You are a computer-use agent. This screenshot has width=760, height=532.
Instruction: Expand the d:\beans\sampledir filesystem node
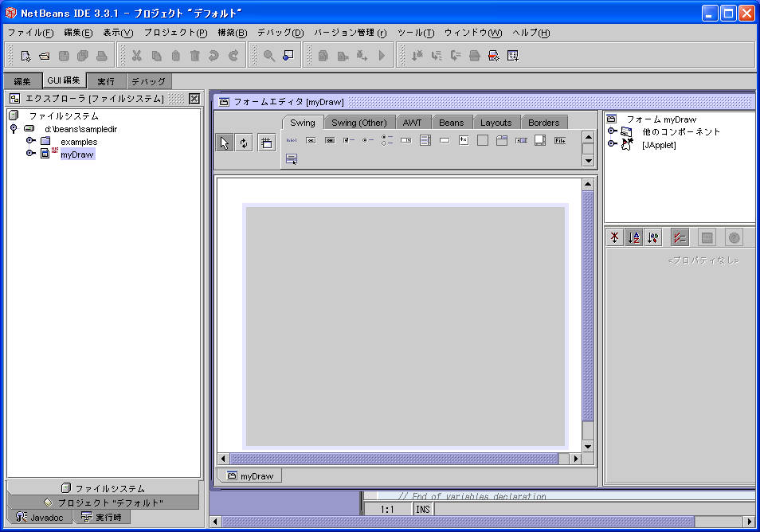coord(14,128)
